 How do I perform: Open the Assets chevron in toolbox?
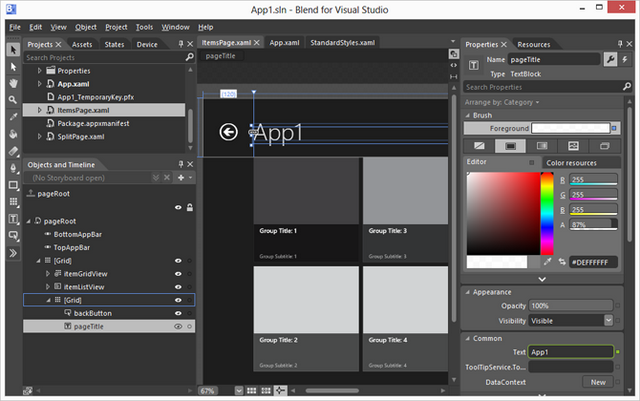(13, 253)
